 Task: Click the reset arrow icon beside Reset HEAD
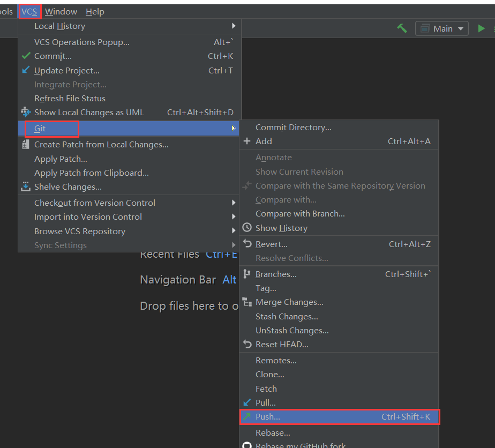pyautogui.click(x=247, y=344)
